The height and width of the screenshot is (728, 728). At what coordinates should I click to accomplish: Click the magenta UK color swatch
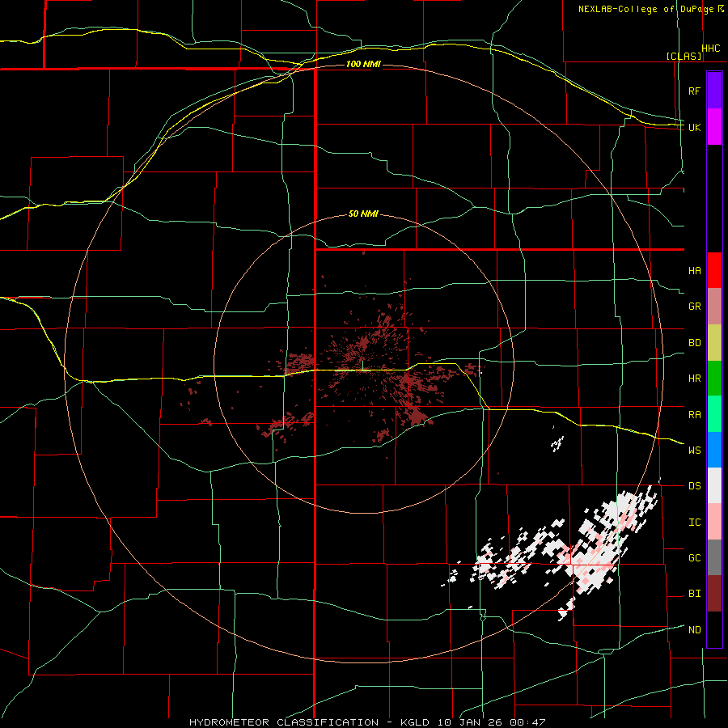click(714, 126)
